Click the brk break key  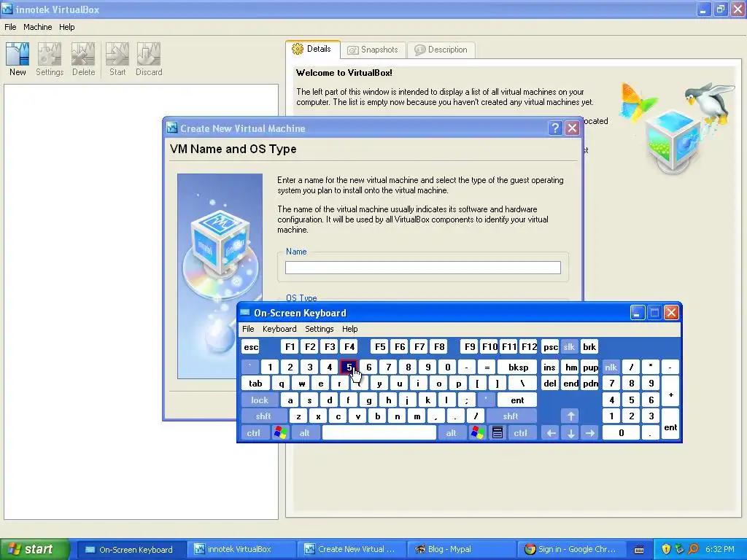589,346
